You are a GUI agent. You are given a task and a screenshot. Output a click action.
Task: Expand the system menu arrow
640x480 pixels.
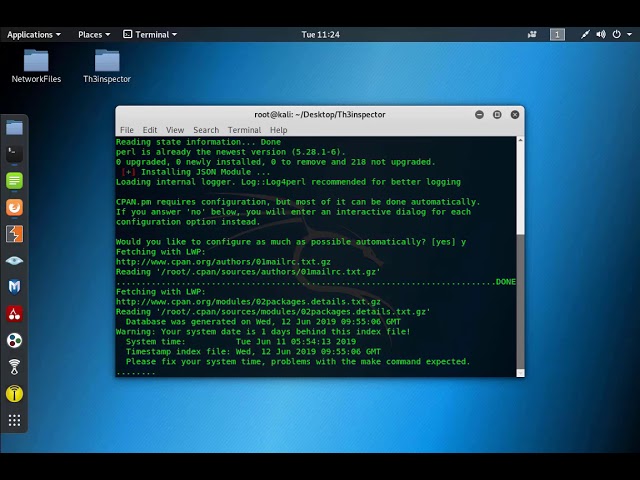tap(629, 35)
